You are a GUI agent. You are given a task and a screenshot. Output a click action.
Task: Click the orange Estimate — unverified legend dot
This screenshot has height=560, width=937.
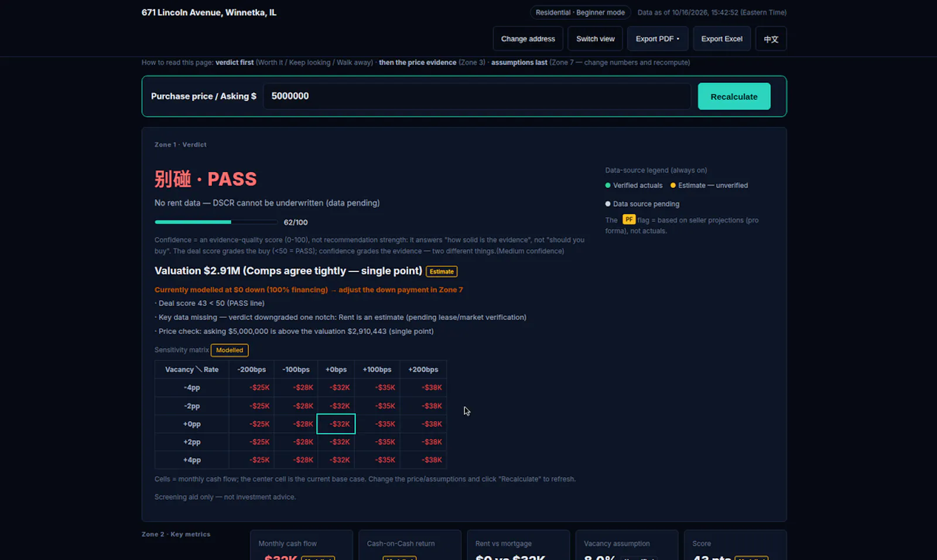coord(673,185)
